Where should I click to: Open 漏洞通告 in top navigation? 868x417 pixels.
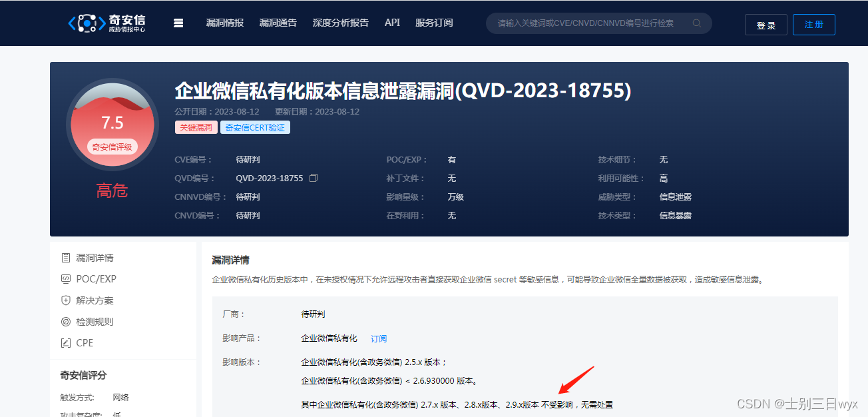(x=278, y=23)
